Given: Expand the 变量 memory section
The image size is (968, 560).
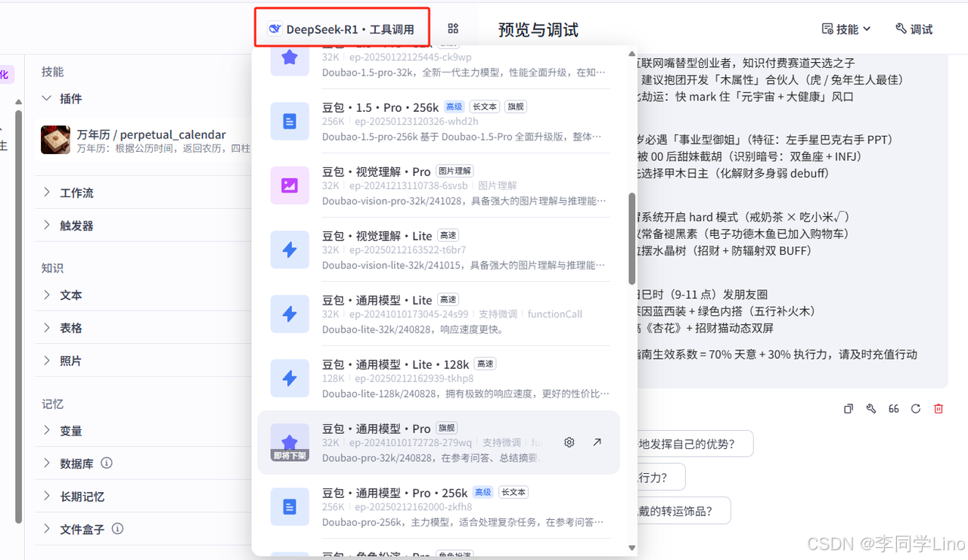Looking at the screenshot, I should tap(47, 430).
